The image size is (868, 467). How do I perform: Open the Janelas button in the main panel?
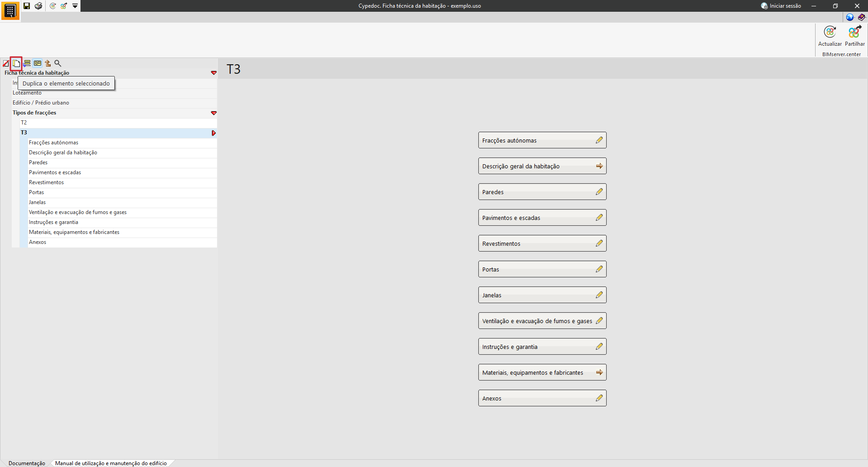[x=542, y=295]
